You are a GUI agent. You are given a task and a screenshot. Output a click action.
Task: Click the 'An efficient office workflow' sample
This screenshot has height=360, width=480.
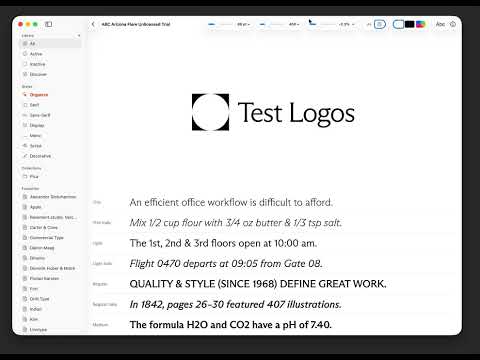[x=231, y=202]
